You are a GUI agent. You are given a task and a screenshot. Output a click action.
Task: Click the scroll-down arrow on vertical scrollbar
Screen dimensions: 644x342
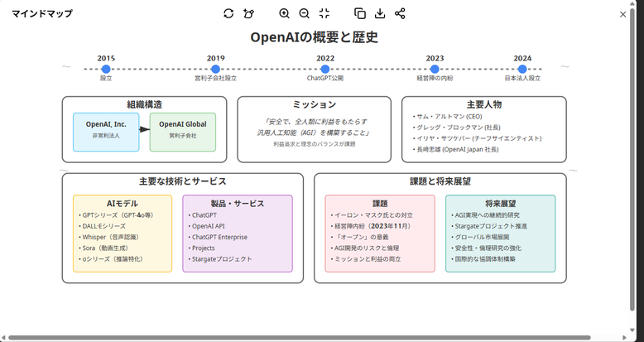(x=632, y=330)
